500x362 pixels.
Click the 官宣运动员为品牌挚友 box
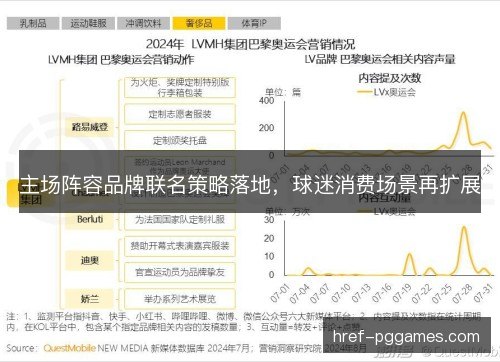pos(180,272)
